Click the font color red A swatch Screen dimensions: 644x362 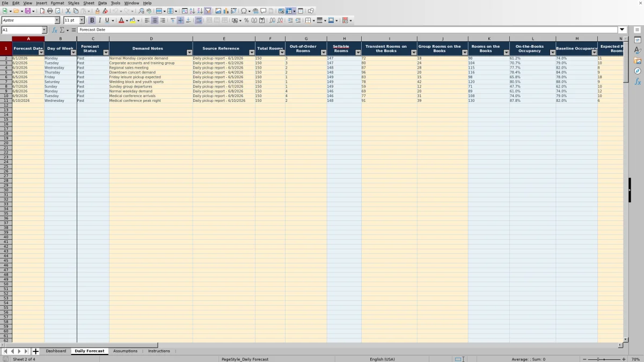tap(121, 20)
